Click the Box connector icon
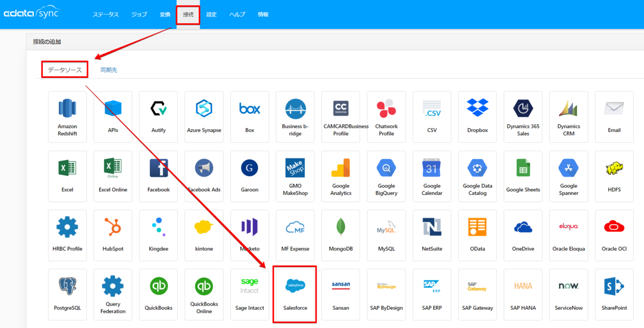644x328 pixels. [250, 117]
